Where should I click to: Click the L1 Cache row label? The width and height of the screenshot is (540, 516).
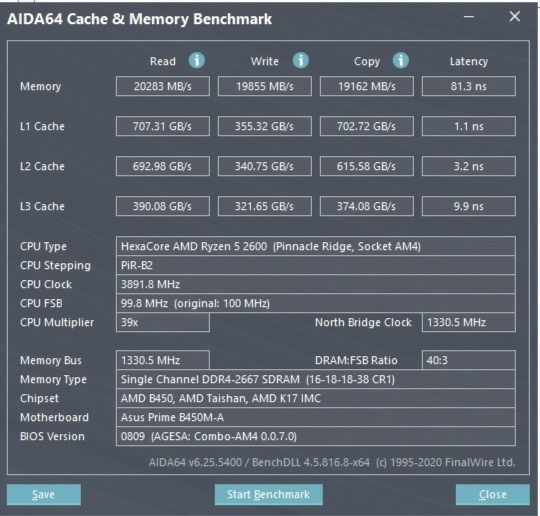click(x=42, y=126)
